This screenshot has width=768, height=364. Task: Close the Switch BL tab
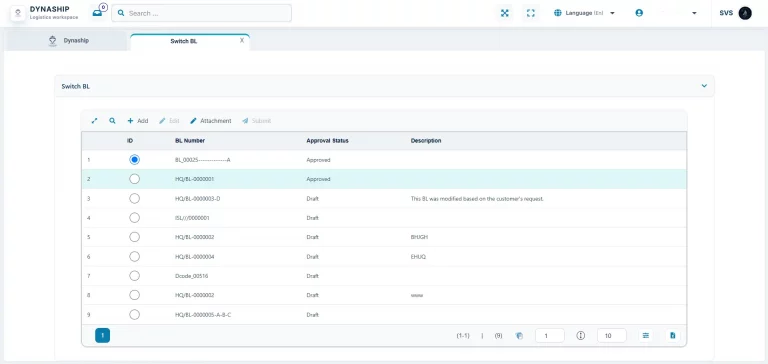coord(241,41)
